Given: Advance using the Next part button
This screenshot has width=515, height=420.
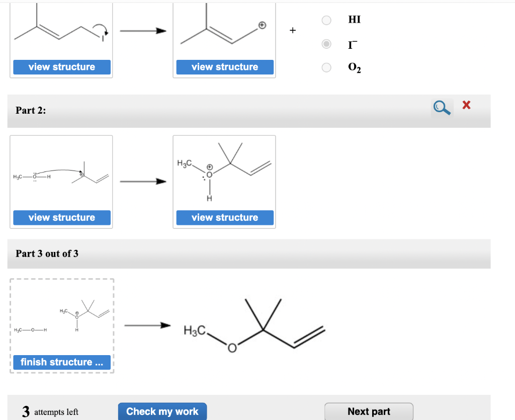Looking at the screenshot, I should 369,411.
